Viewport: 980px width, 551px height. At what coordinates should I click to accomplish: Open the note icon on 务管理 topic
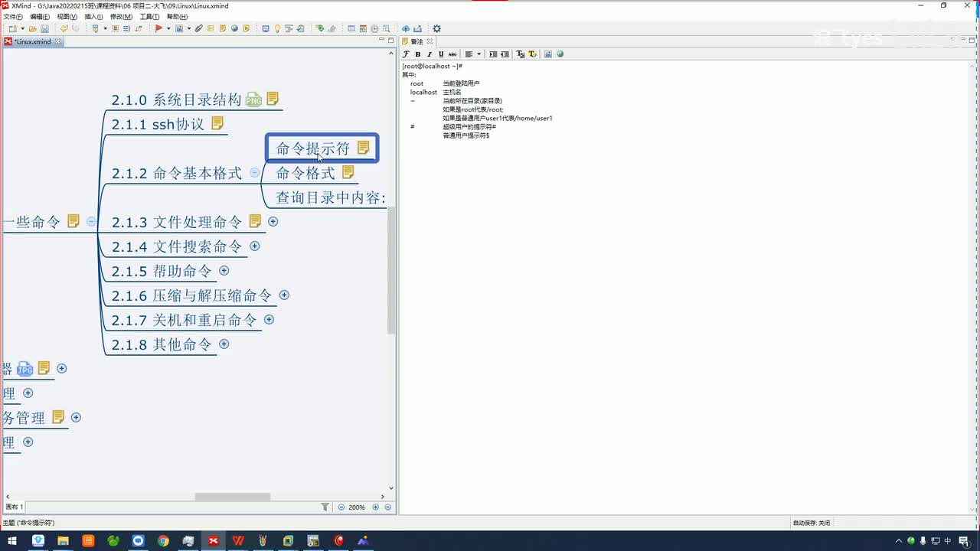58,417
